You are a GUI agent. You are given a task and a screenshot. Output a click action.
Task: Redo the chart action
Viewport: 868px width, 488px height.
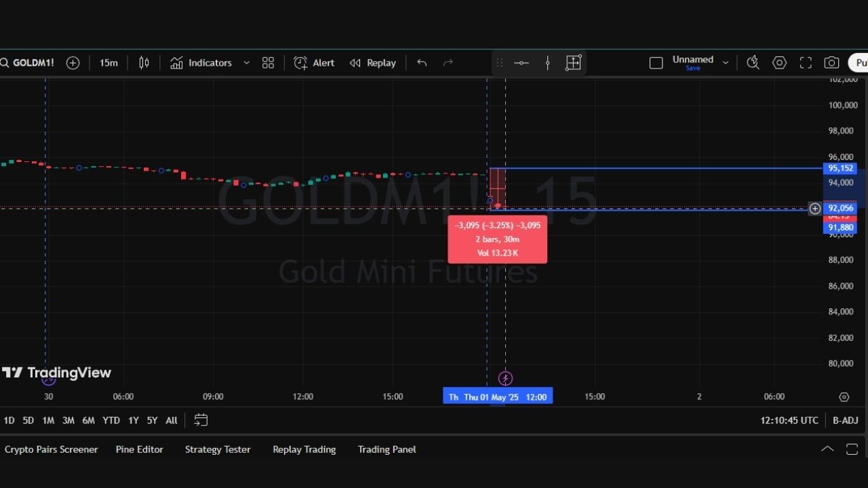coord(448,63)
